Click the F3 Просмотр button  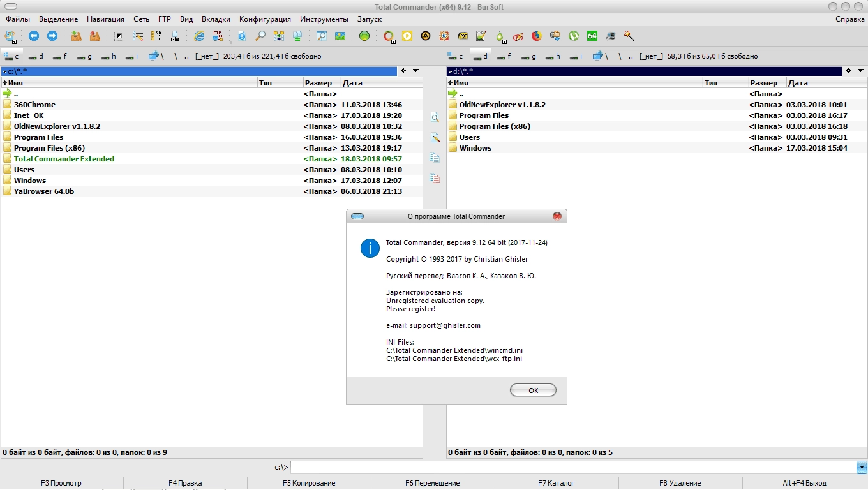pyautogui.click(x=61, y=483)
